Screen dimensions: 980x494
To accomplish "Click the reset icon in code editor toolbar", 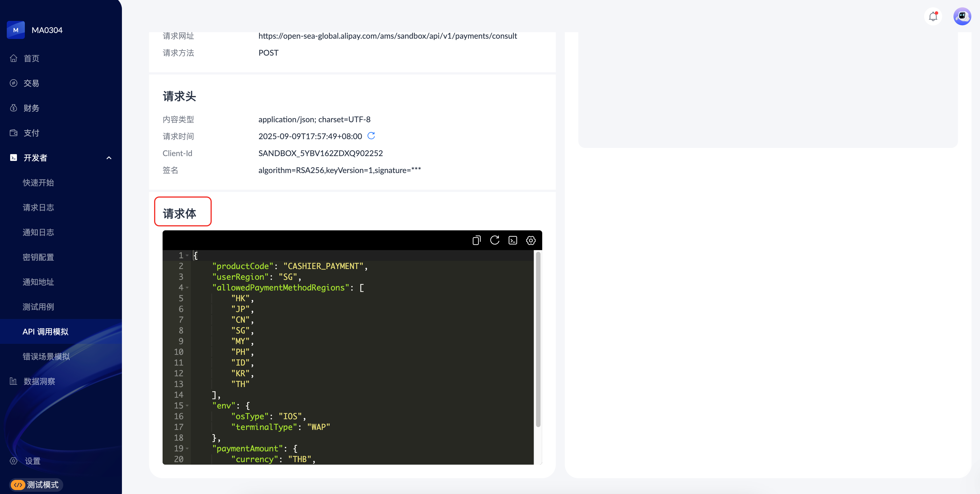I will [495, 240].
